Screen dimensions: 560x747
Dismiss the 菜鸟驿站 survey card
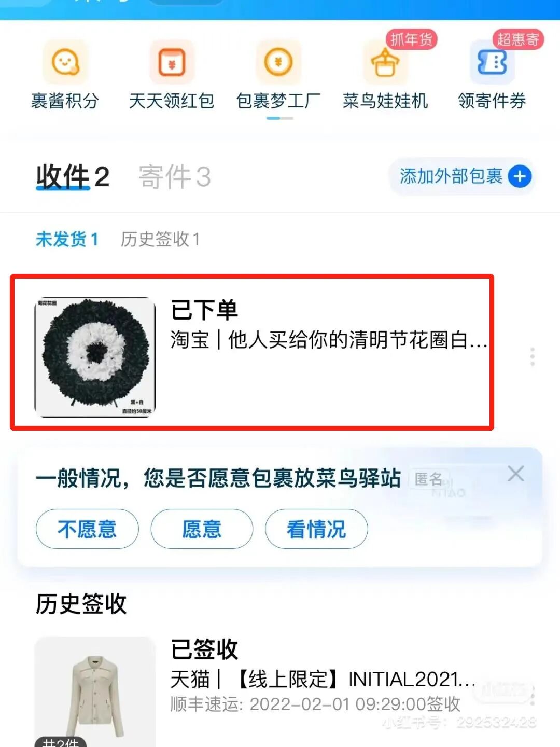[515, 474]
